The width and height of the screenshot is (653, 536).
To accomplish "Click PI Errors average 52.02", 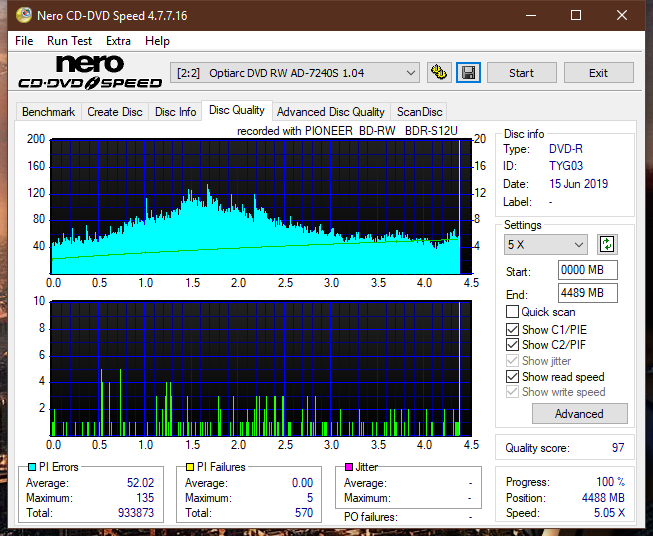I will coord(140,483).
